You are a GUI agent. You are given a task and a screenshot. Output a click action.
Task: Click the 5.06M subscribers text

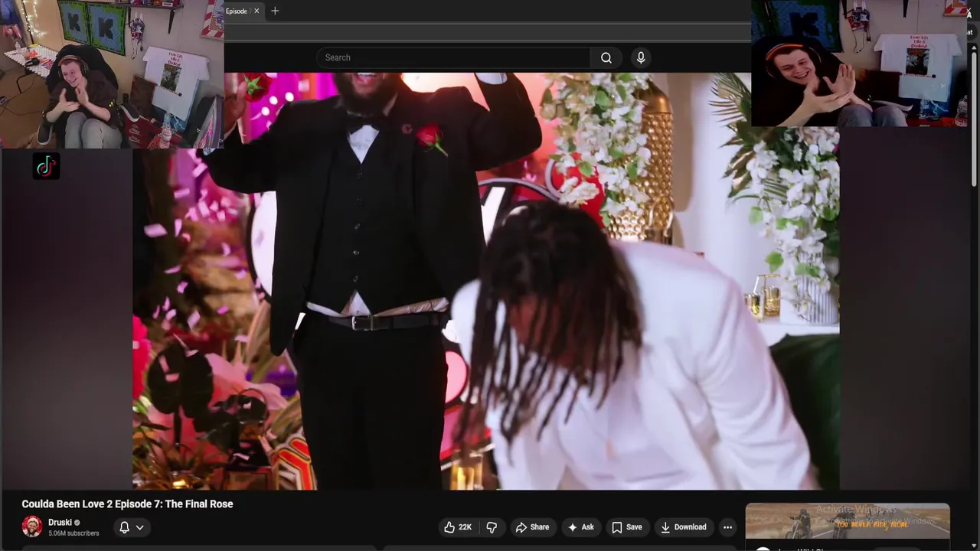[x=73, y=533]
